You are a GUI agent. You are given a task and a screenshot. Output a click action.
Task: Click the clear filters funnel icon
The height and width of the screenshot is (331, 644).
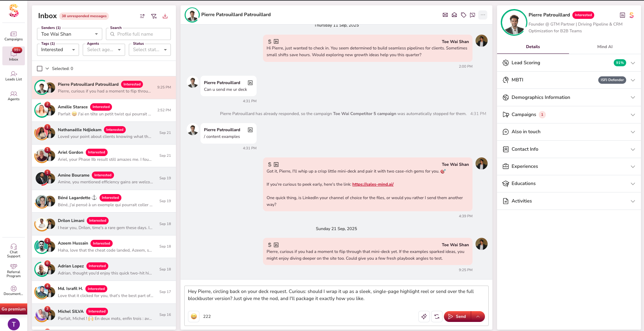pos(154,16)
